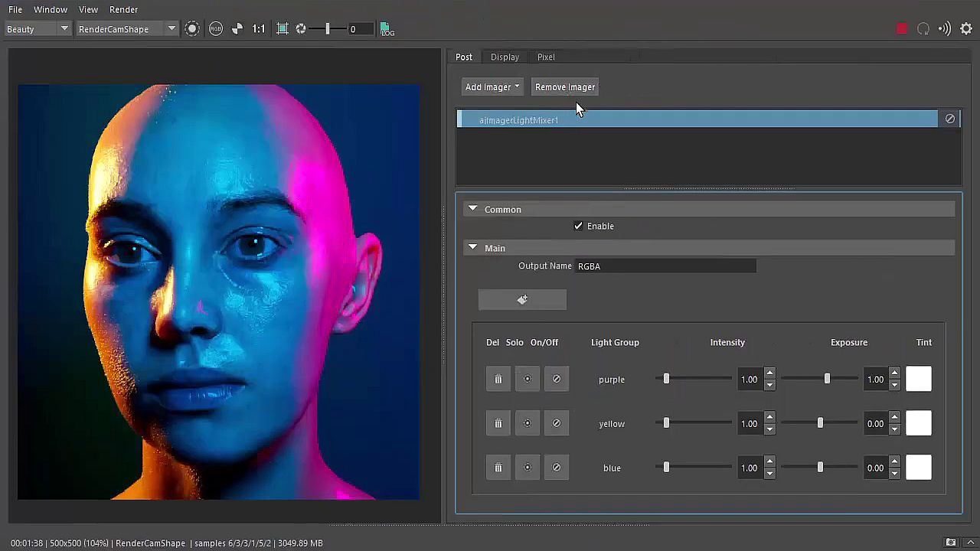Open the Render menu
980x551 pixels.
click(x=123, y=9)
